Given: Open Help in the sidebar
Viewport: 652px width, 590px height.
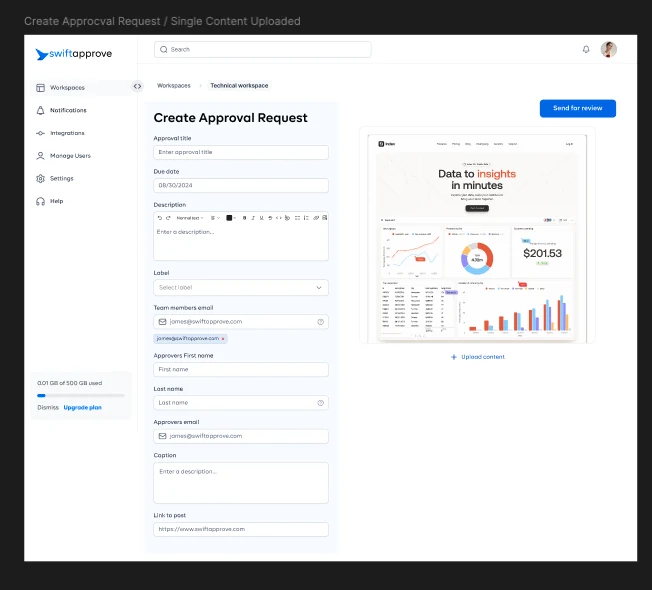Looking at the screenshot, I should [49, 201].
